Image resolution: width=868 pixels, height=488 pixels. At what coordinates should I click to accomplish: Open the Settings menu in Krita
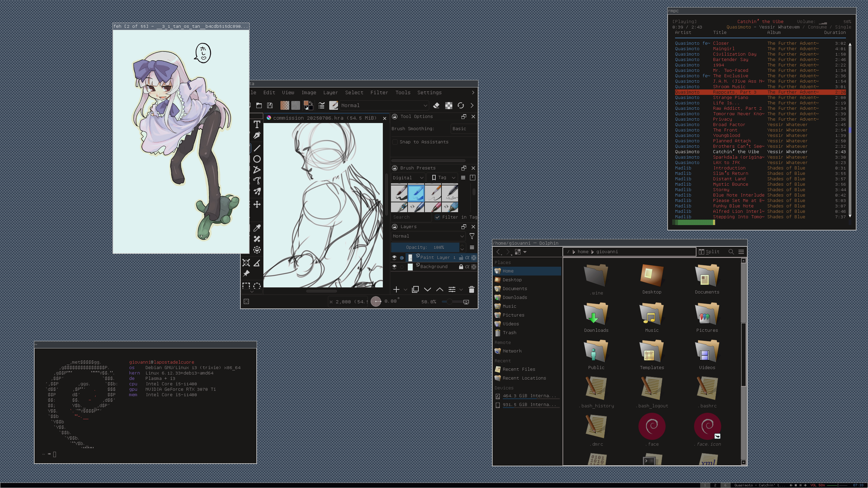[x=430, y=93]
